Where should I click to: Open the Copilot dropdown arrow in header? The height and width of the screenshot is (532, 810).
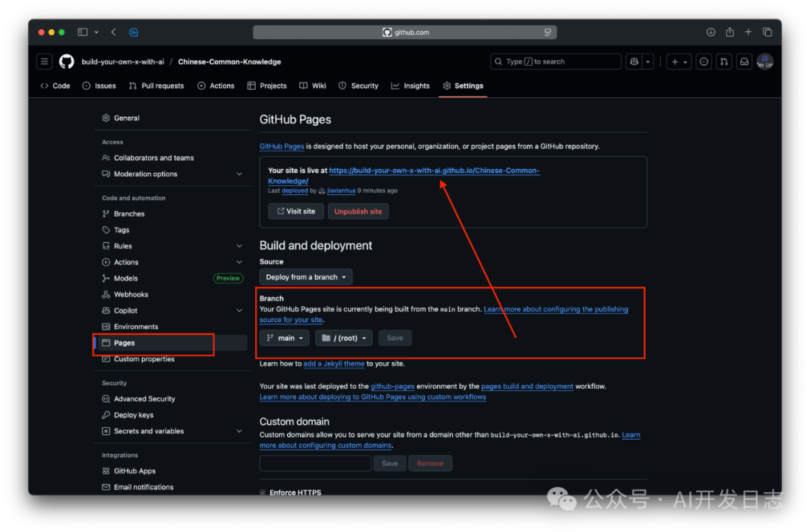[x=648, y=62]
